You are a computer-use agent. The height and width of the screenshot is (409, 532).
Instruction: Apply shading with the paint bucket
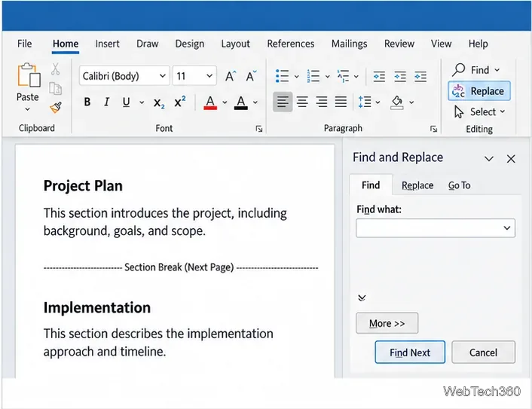(x=396, y=102)
